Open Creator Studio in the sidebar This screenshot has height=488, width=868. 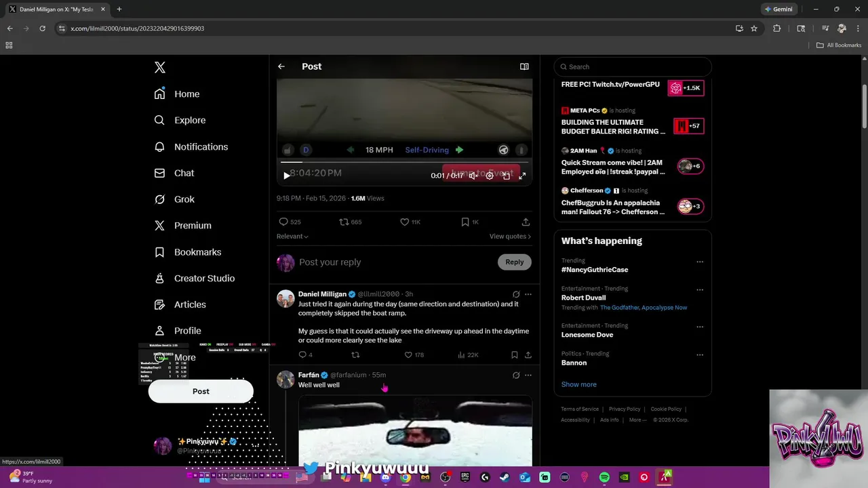tap(195, 279)
